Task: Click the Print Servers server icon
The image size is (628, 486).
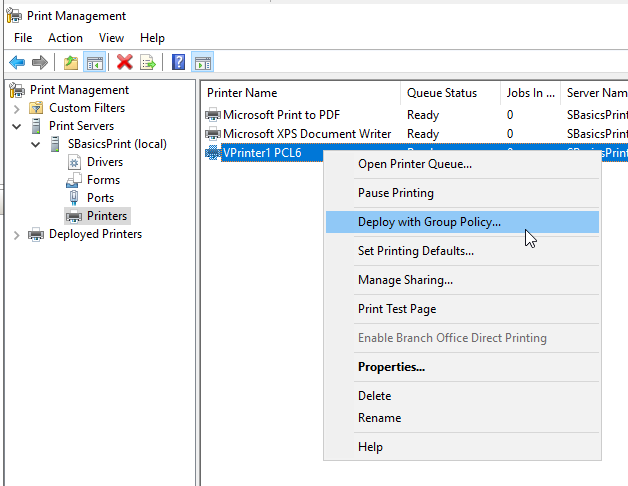Action: pos(36,126)
